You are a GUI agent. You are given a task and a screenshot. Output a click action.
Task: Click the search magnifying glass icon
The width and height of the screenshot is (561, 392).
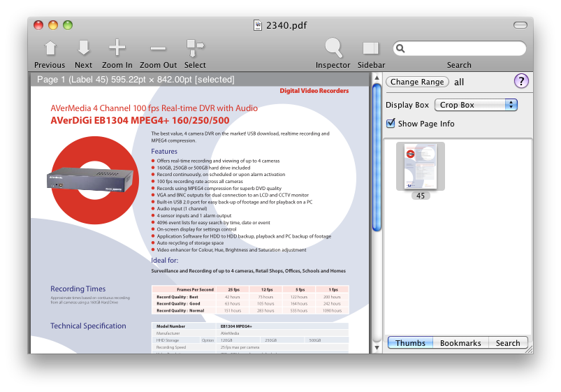tap(400, 48)
